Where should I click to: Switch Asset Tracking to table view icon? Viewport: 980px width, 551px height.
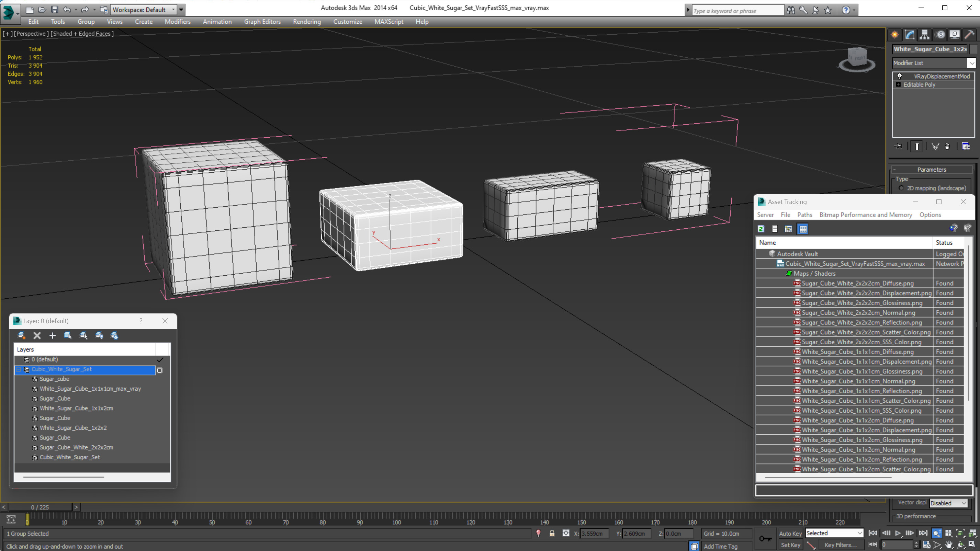[803, 229]
